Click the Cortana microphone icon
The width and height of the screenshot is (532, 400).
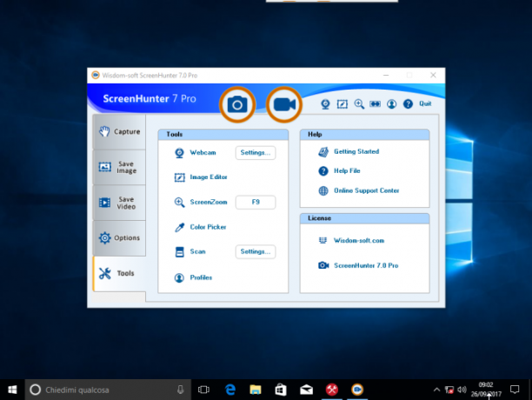tap(181, 390)
